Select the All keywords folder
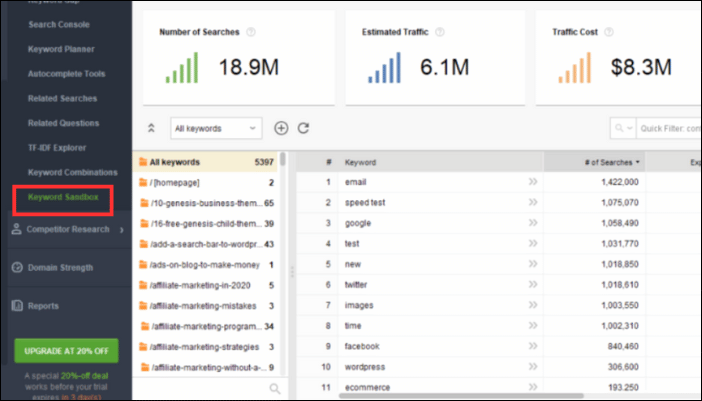 click(x=206, y=162)
